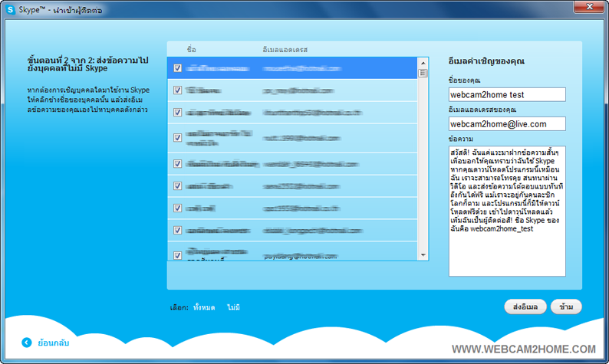Sort contacts by the ชื่อ column header
The height and width of the screenshot is (364, 609).
[191, 48]
